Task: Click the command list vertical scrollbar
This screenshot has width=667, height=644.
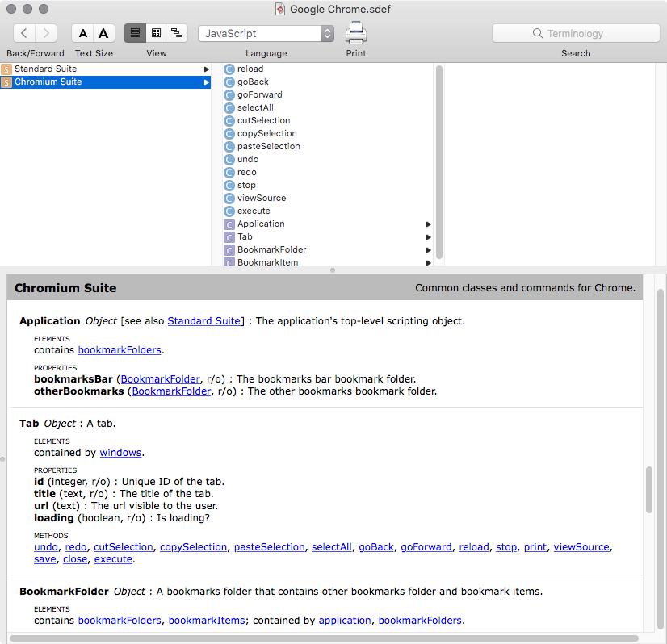Action: 439,161
